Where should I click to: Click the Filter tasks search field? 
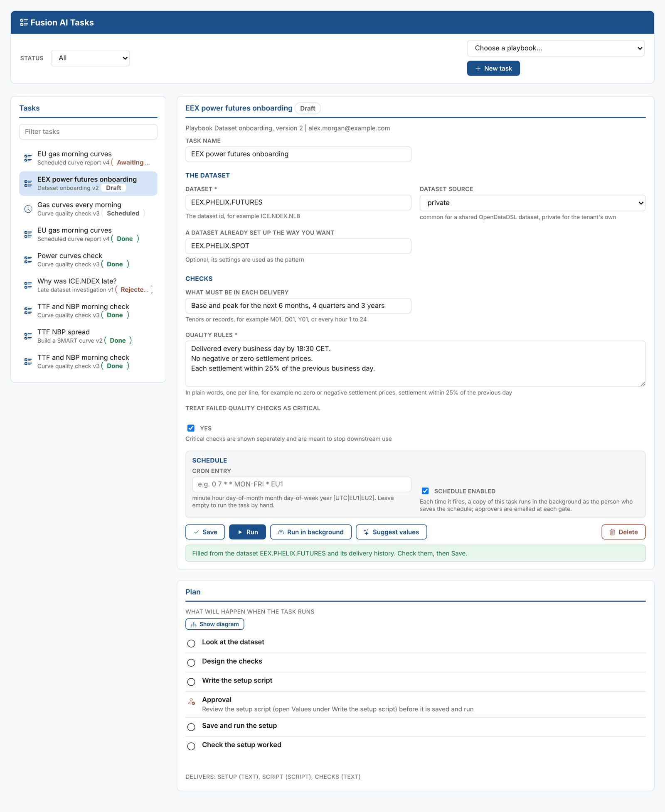(88, 132)
